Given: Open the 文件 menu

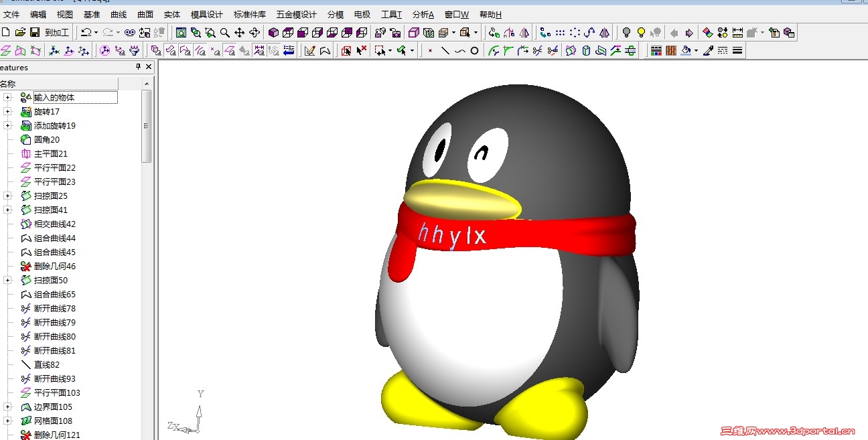Looking at the screenshot, I should [x=11, y=14].
